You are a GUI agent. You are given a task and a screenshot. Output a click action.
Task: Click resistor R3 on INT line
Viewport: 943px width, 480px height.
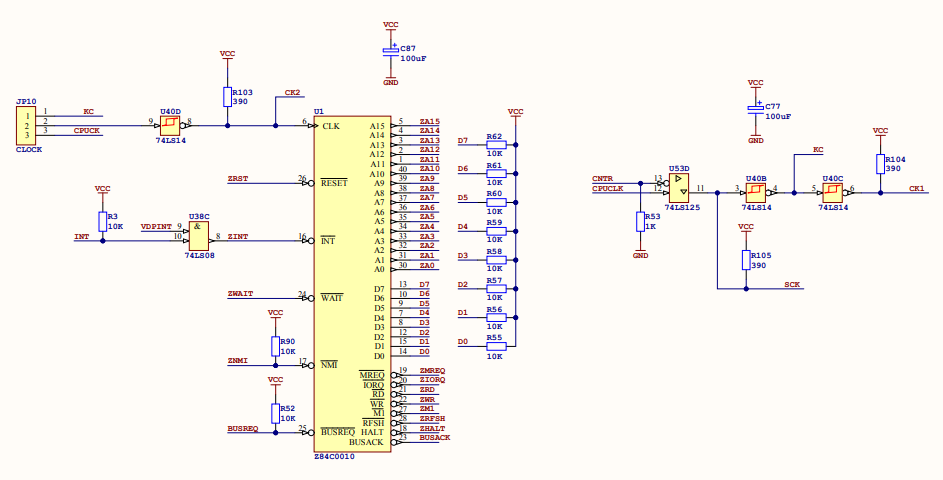click(x=102, y=221)
